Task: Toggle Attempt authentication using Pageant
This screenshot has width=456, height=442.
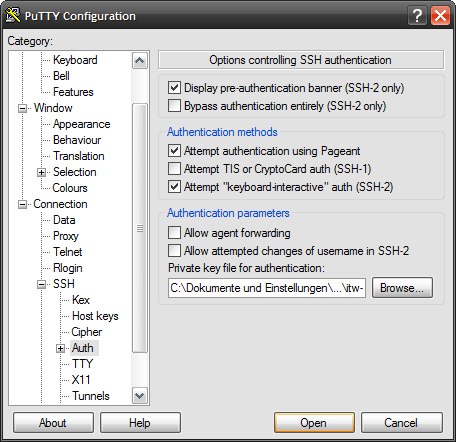Action: click(x=174, y=151)
